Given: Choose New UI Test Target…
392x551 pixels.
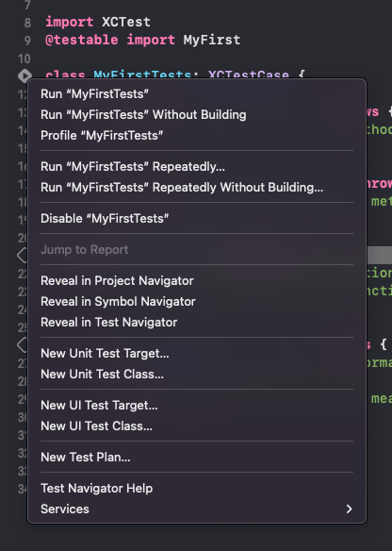Looking at the screenshot, I should pos(197,406).
